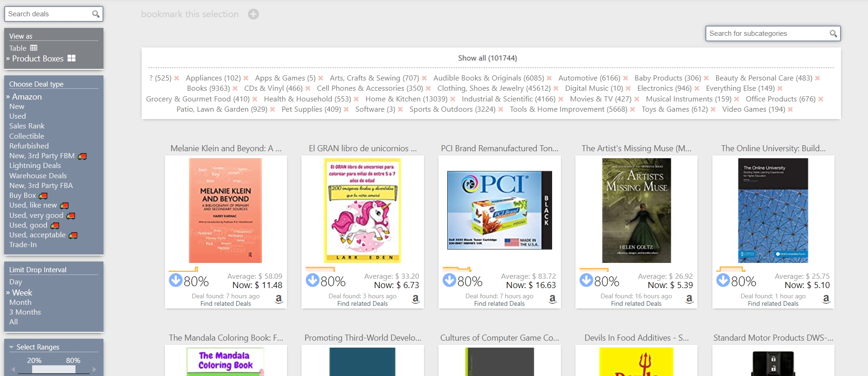Remove the Automotive category filter

(625, 78)
